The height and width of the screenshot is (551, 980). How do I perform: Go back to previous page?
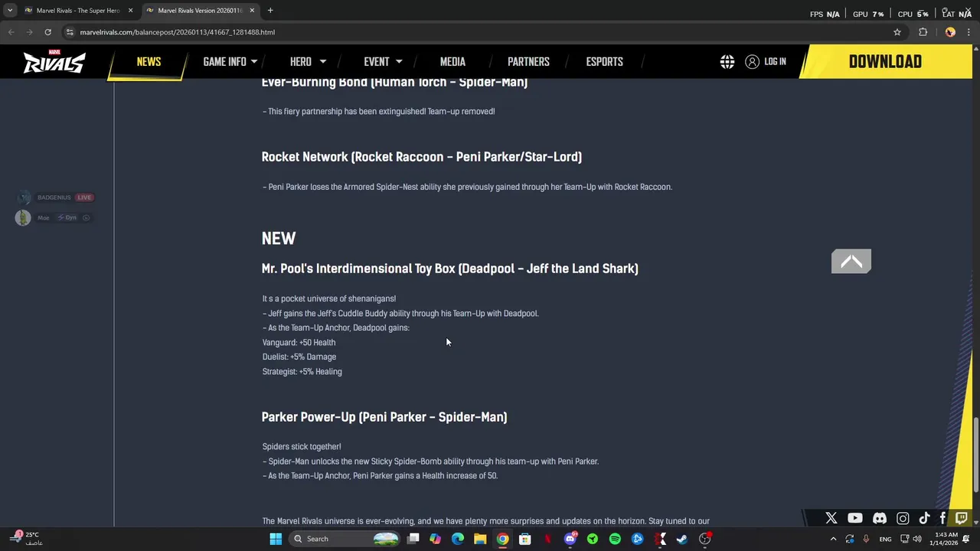(11, 32)
